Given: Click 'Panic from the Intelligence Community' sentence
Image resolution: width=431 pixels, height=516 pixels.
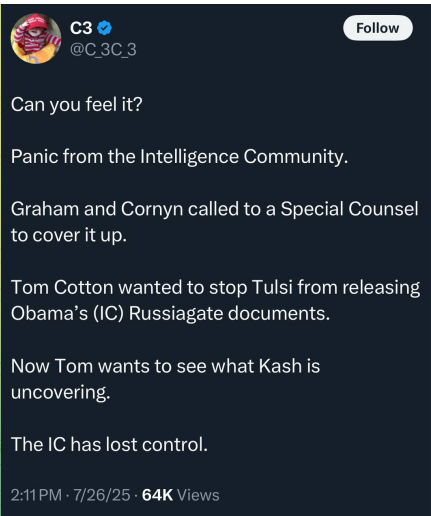Looking at the screenshot, I should (x=179, y=157).
